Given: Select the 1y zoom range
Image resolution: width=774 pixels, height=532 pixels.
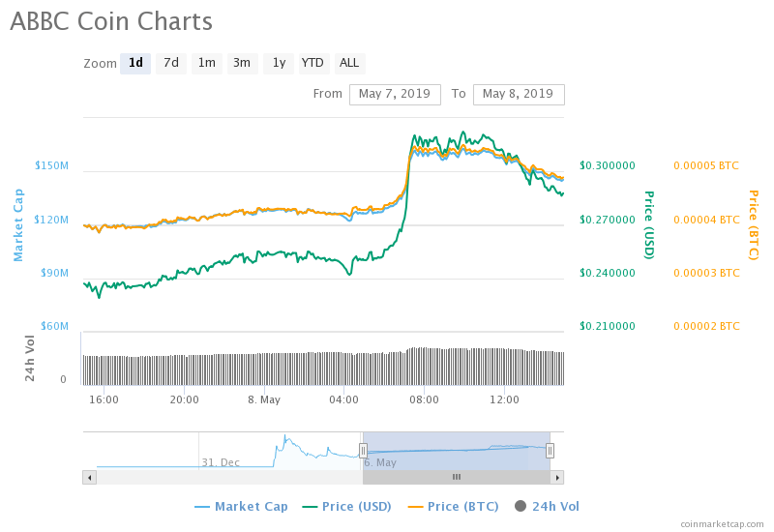Looking at the screenshot, I should [279, 63].
